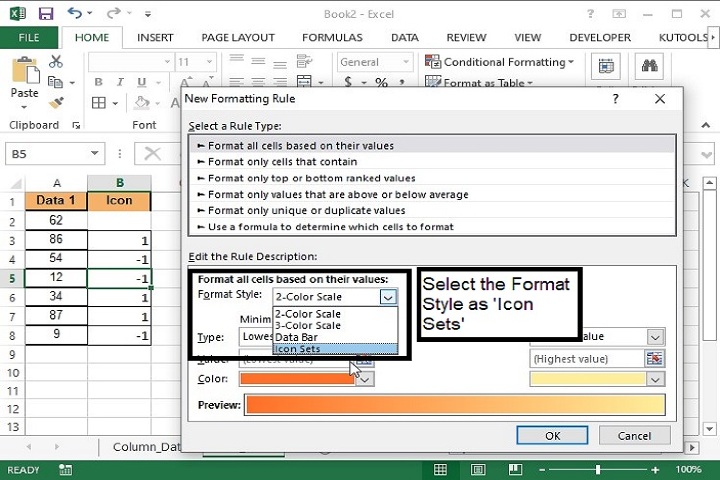Click the formula bar cancel X icon
This screenshot has width=720, height=480.
tap(152, 153)
